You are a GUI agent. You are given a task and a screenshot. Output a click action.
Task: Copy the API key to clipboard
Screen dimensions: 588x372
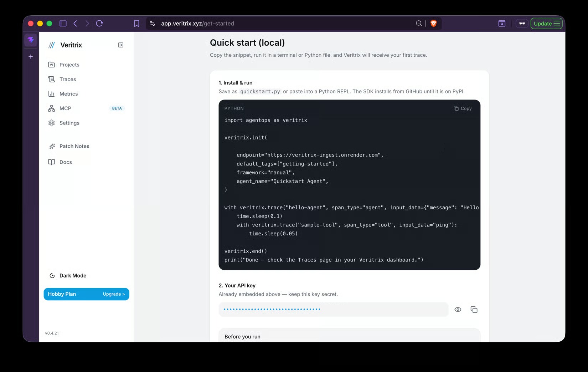474,310
